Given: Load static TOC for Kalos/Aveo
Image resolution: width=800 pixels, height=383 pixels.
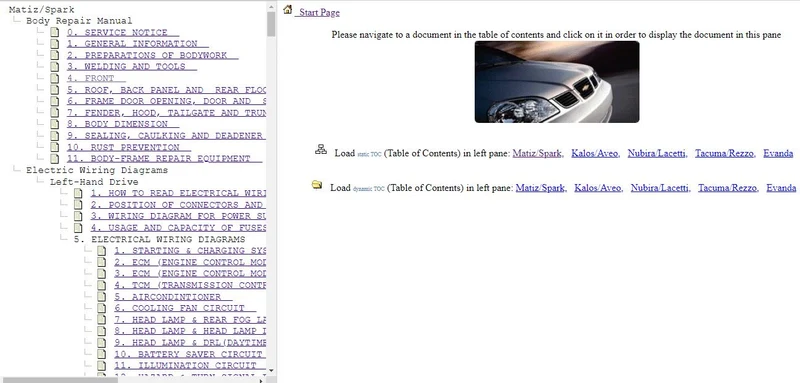Looking at the screenshot, I should point(594,154).
